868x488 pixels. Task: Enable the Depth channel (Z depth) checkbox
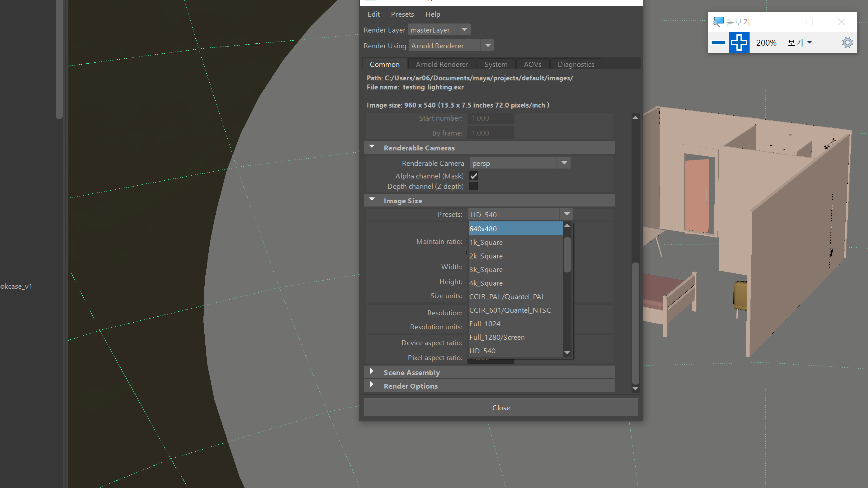click(474, 186)
